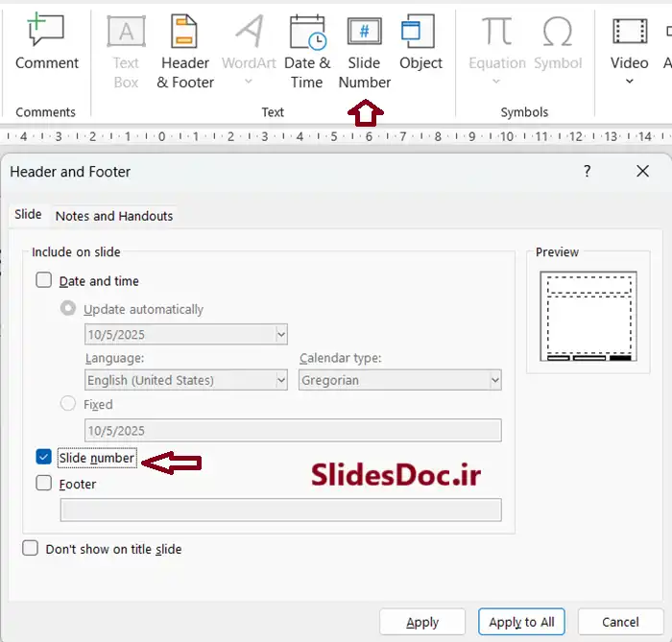Open the Equation pi icon

(496, 34)
